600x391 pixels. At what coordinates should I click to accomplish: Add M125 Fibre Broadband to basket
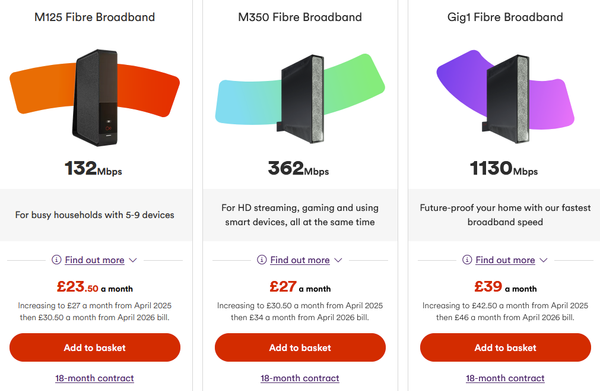[95, 347]
